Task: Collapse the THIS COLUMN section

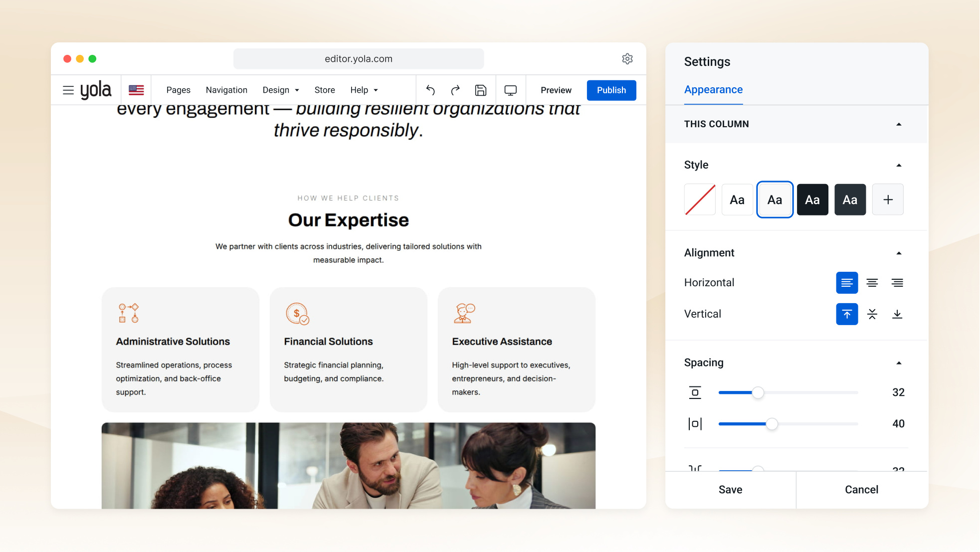Action: pos(899,124)
